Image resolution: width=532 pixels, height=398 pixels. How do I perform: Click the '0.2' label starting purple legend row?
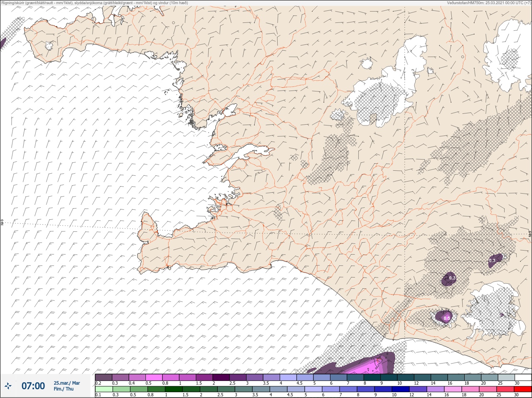click(x=98, y=383)
